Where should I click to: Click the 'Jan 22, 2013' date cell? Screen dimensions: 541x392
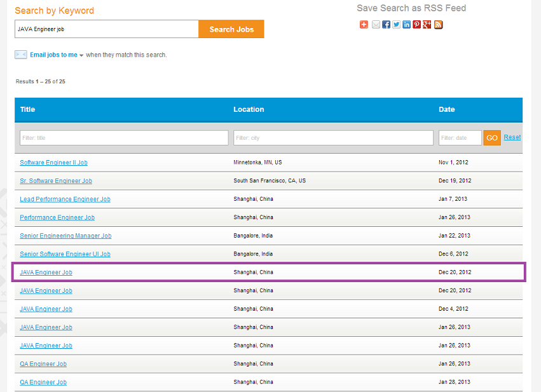tap(454, 236)
